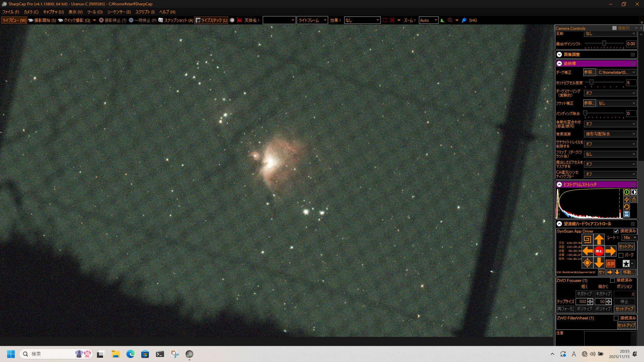This screenshot has height=362, width=644.
Task: Click the reticle crosshair toolbar icon
Action: (x=392, y=20)
